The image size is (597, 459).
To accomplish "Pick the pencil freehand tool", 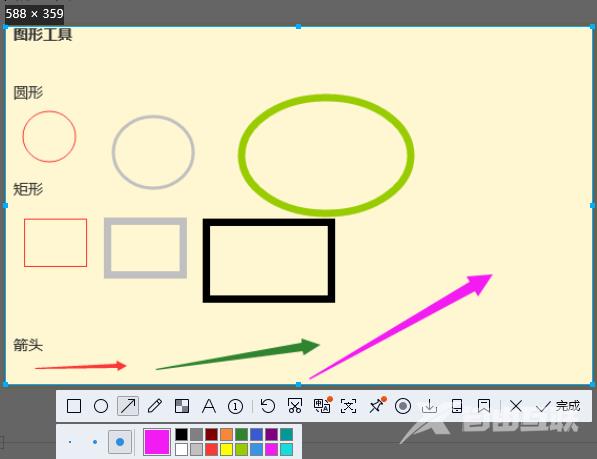I will coord(155,406).
